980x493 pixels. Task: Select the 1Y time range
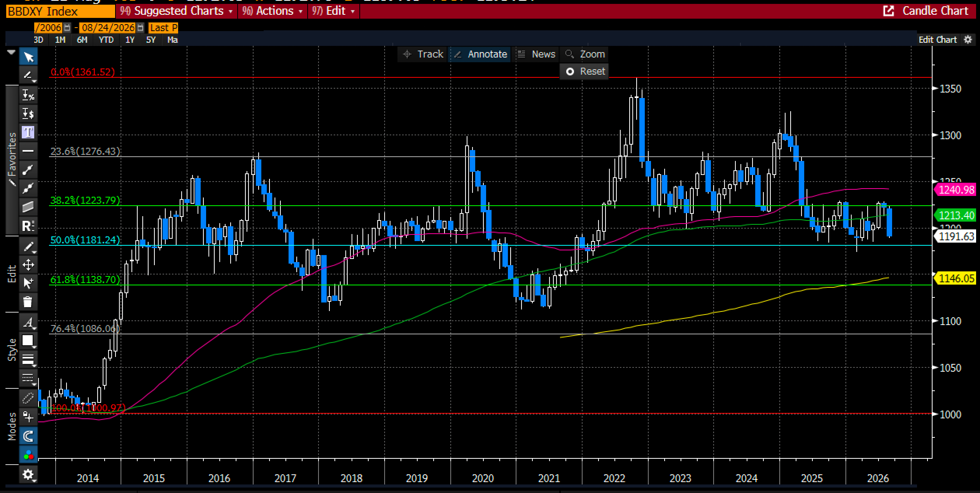tap(130, 40)
